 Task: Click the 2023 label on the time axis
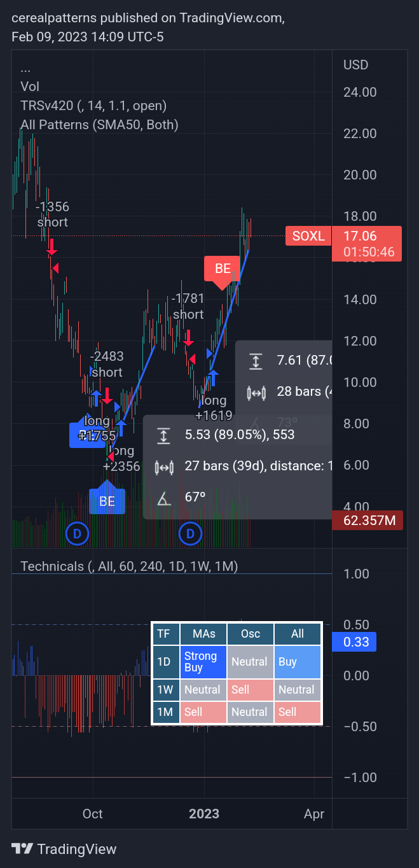(204, 813)
